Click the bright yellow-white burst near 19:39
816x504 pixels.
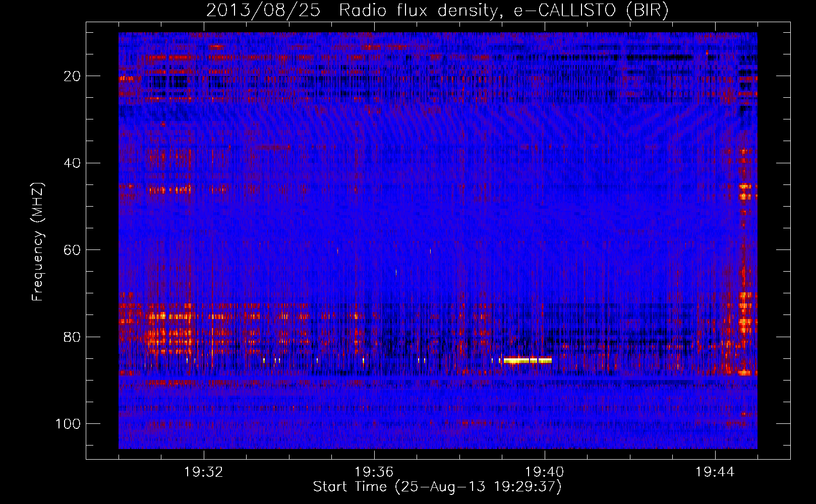pos(528,360)
